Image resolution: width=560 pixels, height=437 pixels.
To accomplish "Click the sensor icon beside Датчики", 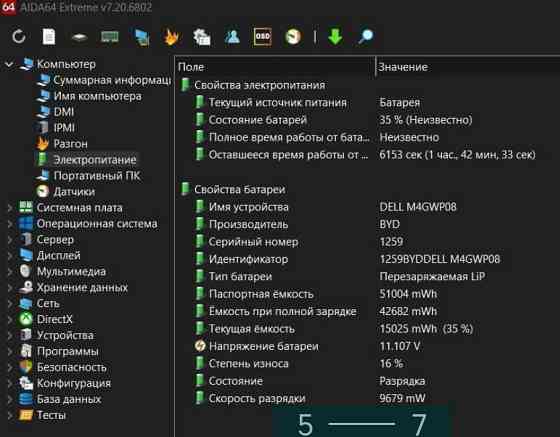I will click(x=43, y=191).
